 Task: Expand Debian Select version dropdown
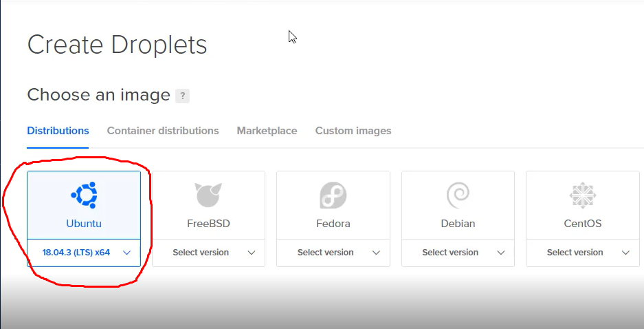(458, 253)
